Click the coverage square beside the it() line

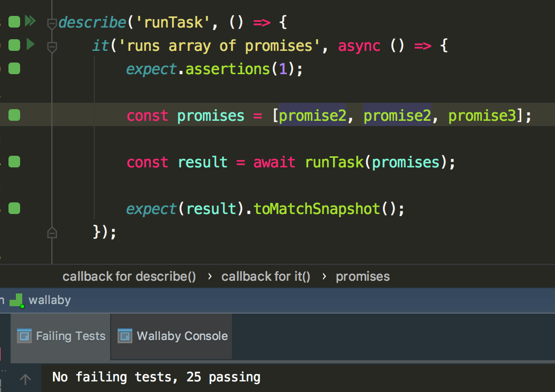(14, 45)
